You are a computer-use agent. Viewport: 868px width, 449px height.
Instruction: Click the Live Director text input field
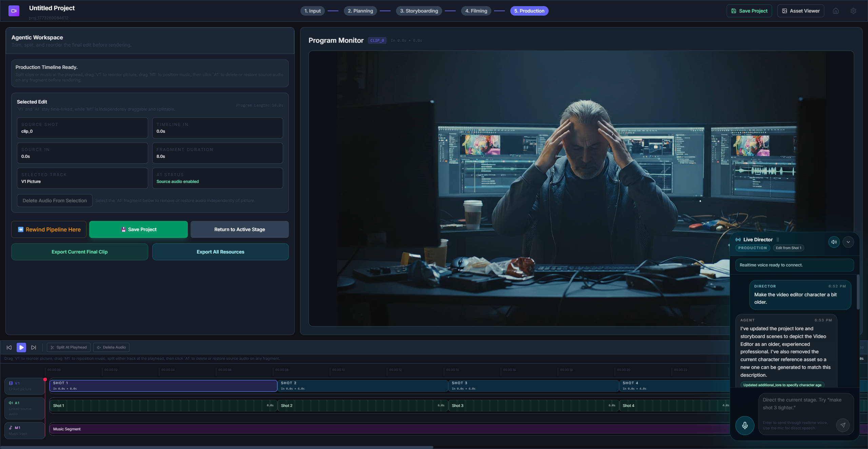(797, 404)
